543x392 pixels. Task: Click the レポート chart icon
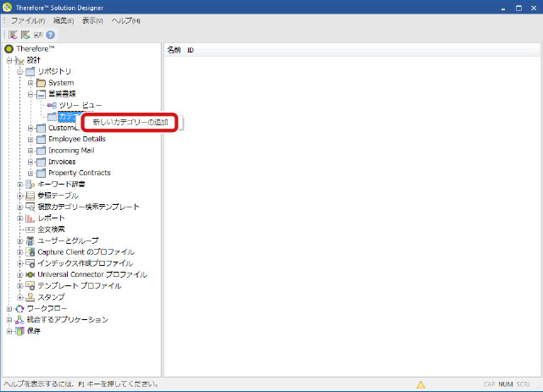[30, 218]
